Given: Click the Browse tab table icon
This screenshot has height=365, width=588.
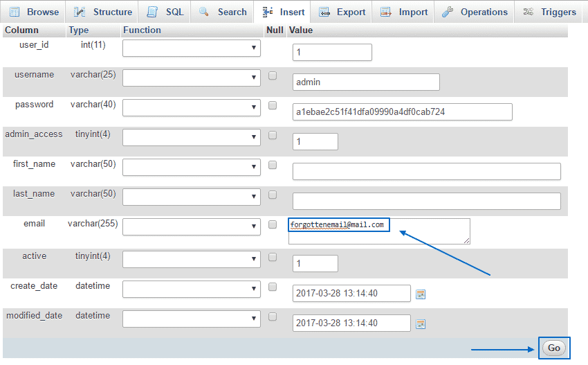Looking at the screenshot, I should (15, 12).
